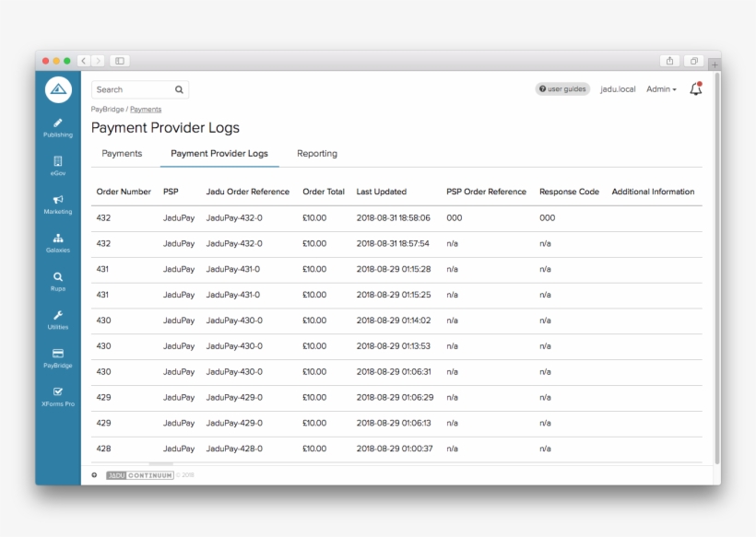Switch to the Payments tab
The height and width of the screenshot is (537, 756).
pyautogui.click(x=122, y=154)
